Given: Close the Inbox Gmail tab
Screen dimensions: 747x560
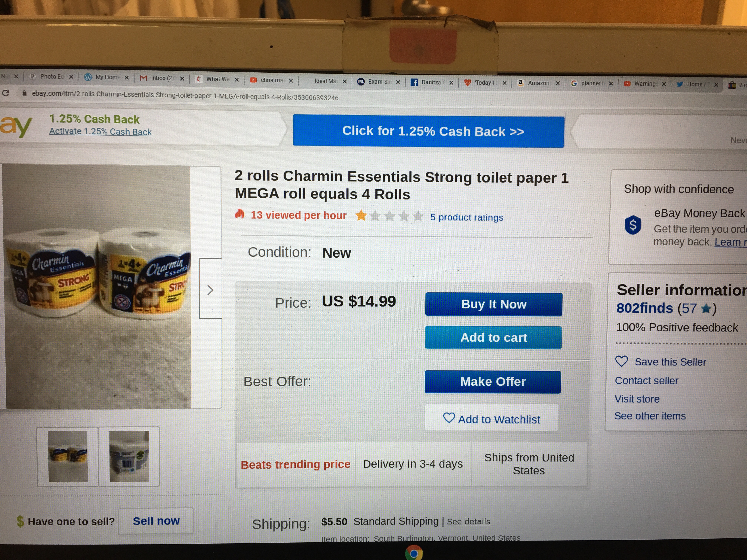Looking at the screenshot, I should (x=182, y=79).
